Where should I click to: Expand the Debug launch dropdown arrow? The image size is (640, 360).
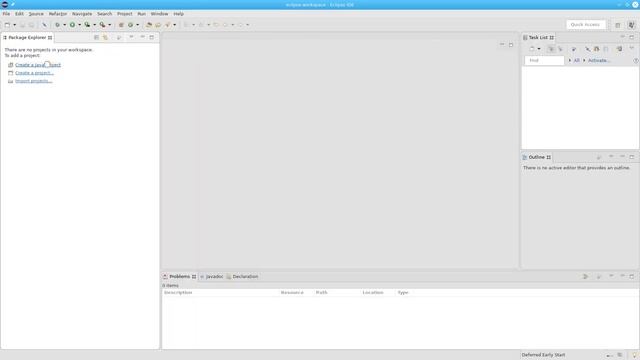64,25
